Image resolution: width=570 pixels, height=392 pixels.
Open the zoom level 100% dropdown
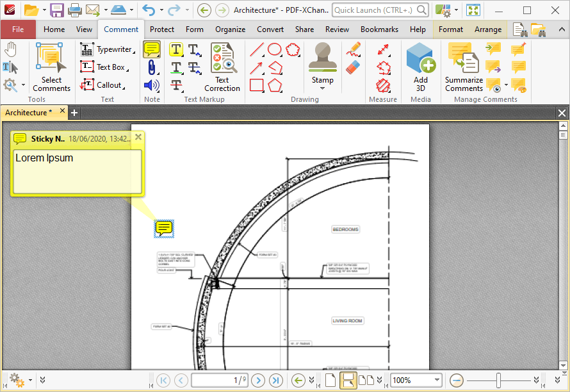coord(436,380)
